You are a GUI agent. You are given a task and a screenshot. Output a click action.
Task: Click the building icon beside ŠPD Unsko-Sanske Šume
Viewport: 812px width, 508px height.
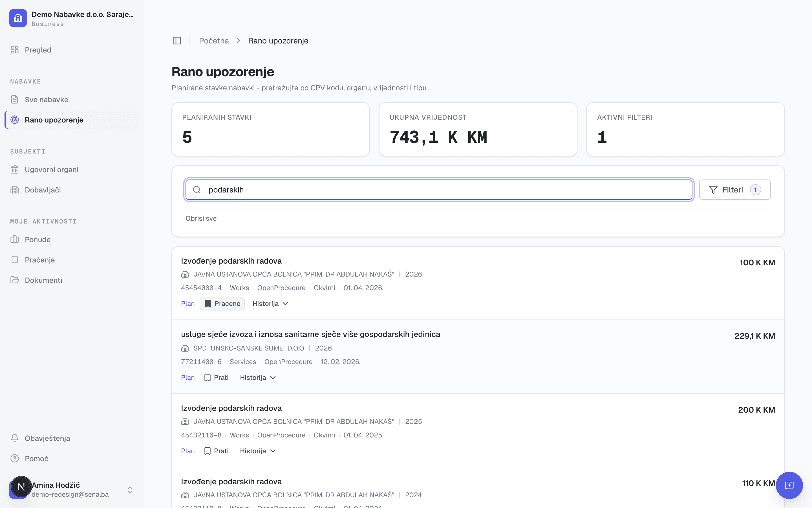pyautogui.click(x=185, y=348)
